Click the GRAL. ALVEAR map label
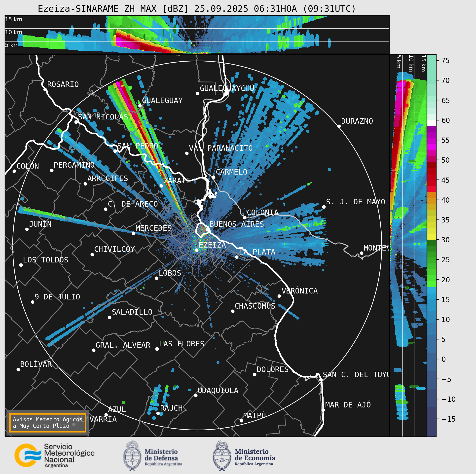 [x=123, y=345]
